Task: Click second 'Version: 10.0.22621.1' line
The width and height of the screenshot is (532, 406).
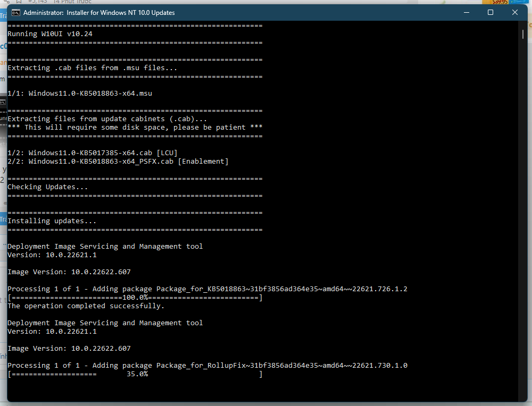Action: pyautogui.click(x=52, y=332)
